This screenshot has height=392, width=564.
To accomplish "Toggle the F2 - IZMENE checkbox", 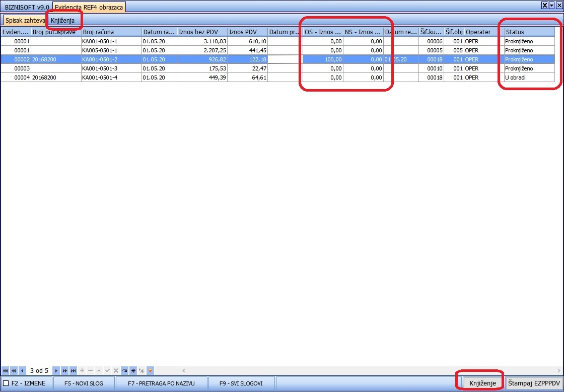I will [6, 383].
